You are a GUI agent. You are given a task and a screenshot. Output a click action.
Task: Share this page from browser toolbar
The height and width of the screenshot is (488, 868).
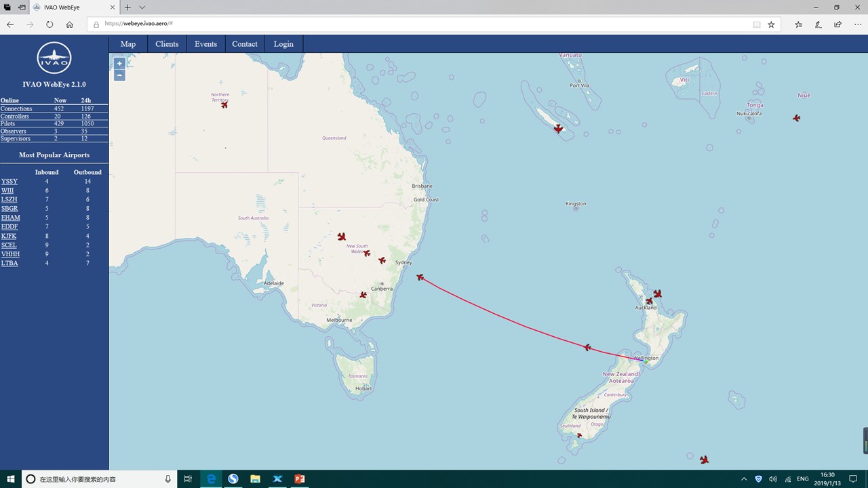pos(838,24)
